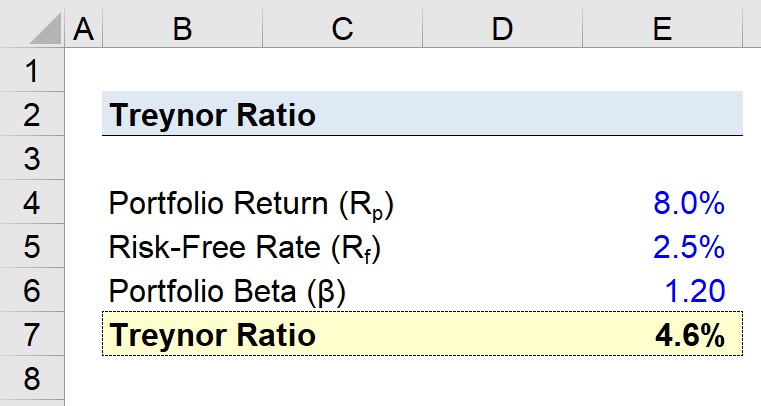
Task: Click the Portfolio Beta (β) label cell
Action: click(x=182, y=290)
